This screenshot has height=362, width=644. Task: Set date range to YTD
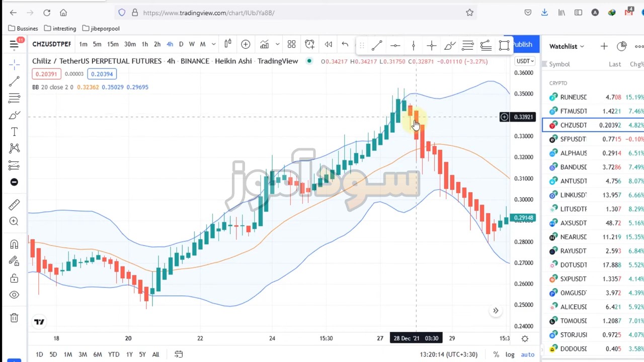click(x=114, y=354)
